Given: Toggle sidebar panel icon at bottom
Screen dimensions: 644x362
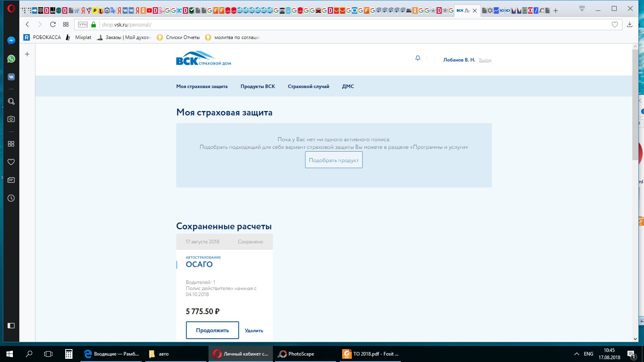Looking at the screenshot, I should pyautogui.click(x=11, y=325).
